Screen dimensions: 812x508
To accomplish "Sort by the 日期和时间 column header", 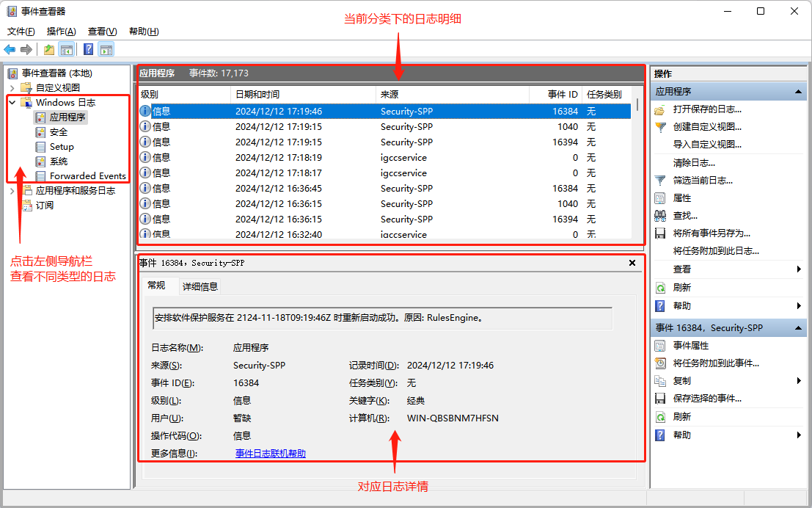I will point(303,95).
